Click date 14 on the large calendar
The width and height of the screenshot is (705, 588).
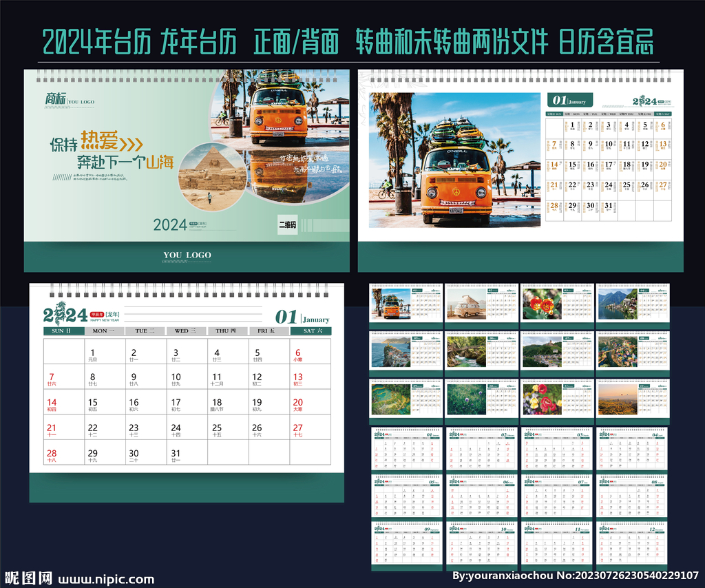[x=52, y=405]
